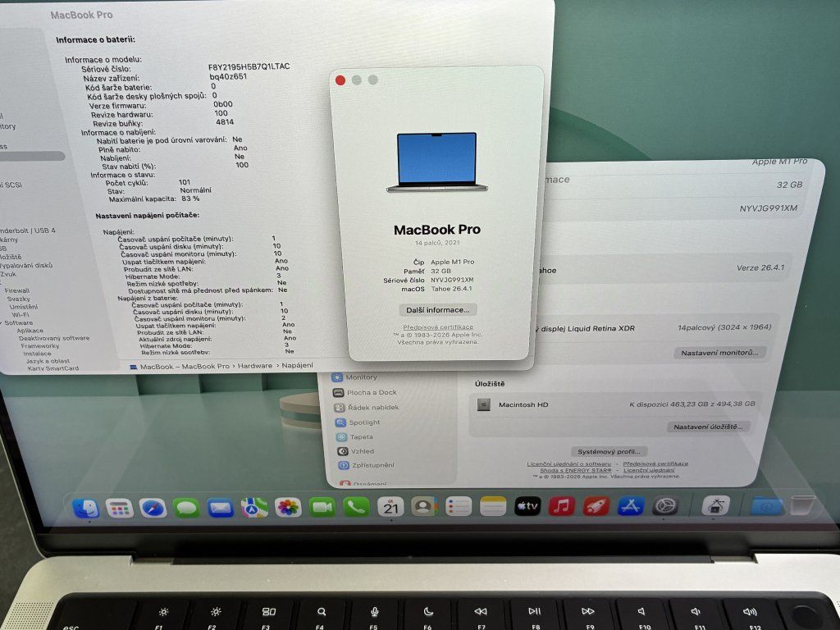Open Messages in the Dock
The image size is (840, 630).
[186, 507]
